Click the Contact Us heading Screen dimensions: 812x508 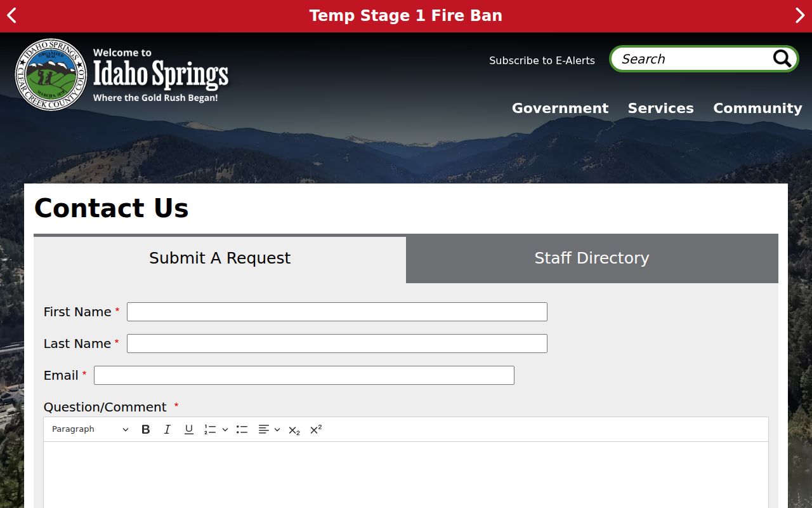tap(112, 208)
